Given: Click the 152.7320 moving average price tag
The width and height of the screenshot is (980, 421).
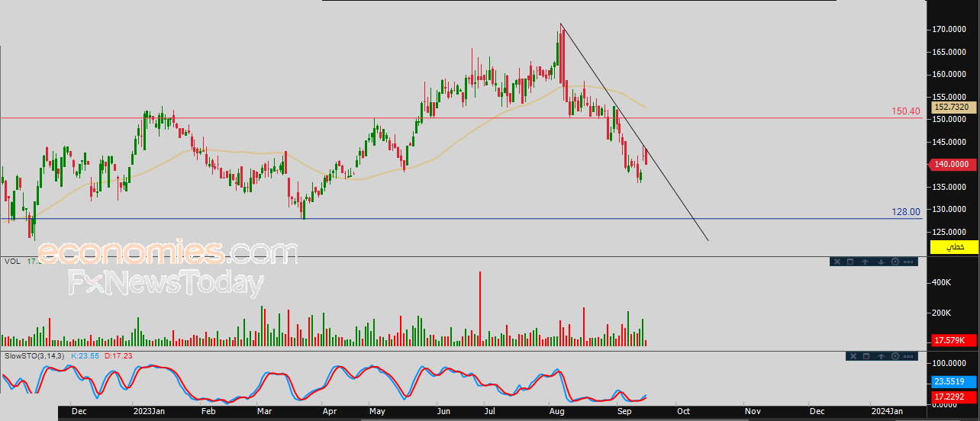Looking at the screenshot, I should coord(953,108).
